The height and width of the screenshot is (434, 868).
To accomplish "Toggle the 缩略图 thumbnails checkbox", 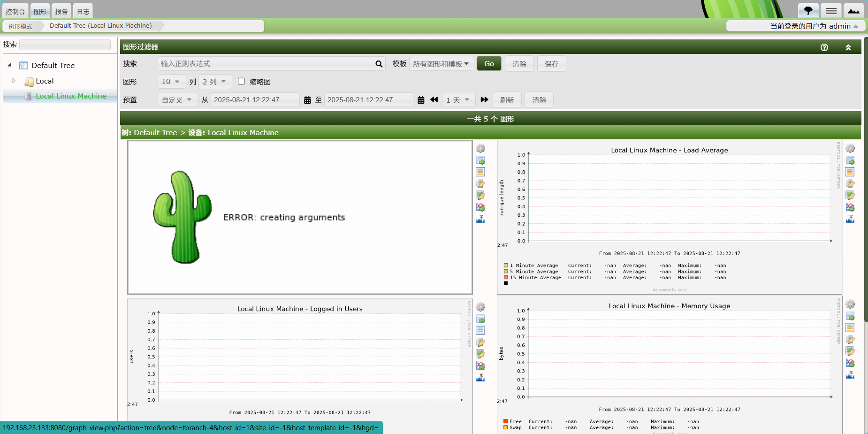I will click(x=242, y=81).
